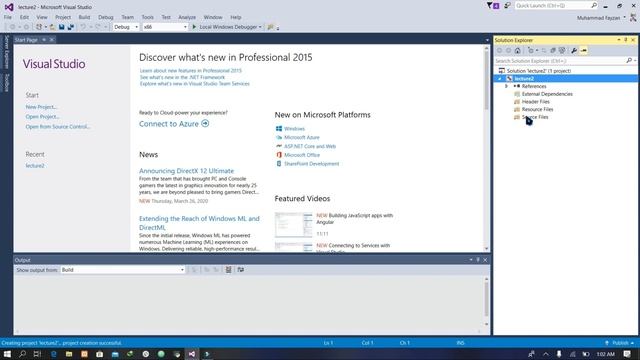640x360 pixels.
Task: Select the Source Files folder
Action: (535, 117)
